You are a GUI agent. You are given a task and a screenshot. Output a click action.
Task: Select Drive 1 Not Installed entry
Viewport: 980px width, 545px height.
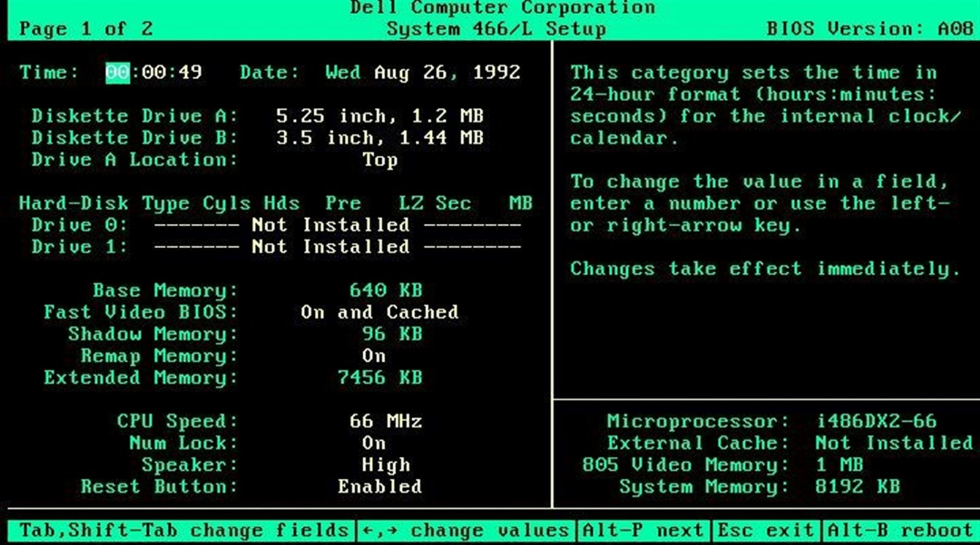click(x=337, y=247)
